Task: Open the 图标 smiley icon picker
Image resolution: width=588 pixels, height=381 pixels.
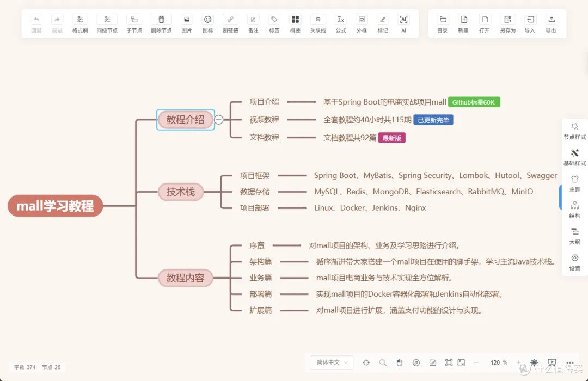Action: (208, 20)
